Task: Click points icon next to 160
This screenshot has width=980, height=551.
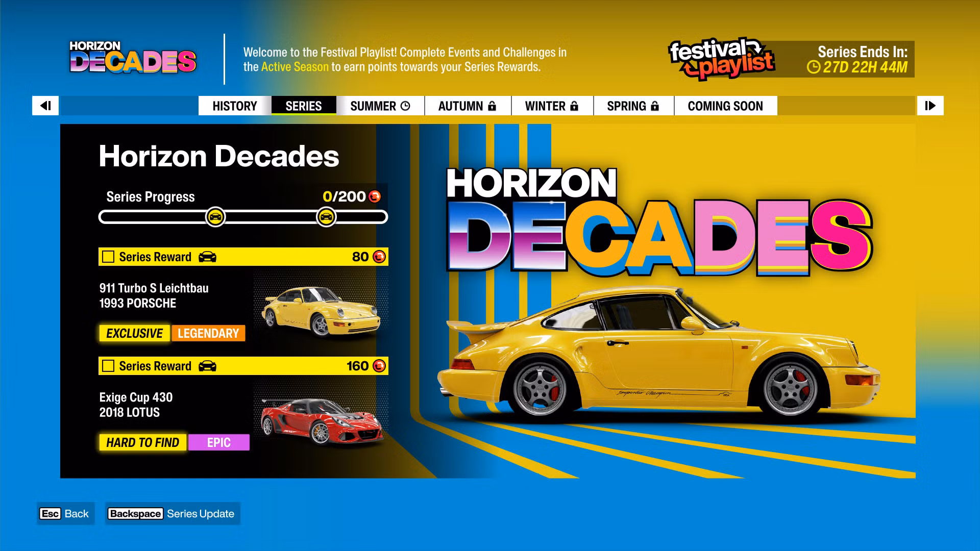Action: coord(379,366)
